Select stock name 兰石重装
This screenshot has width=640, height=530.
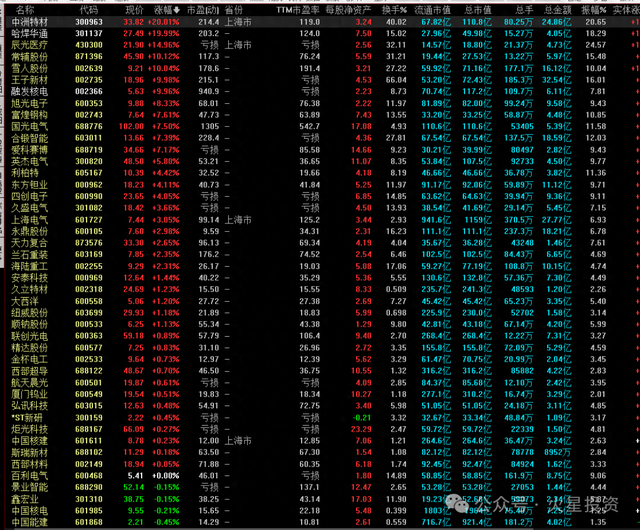29,254
